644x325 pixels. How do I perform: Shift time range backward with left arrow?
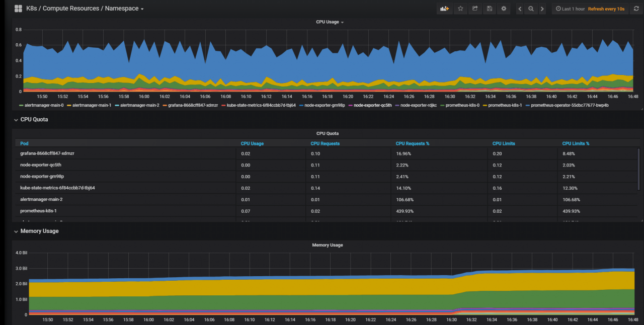point(520,9)
